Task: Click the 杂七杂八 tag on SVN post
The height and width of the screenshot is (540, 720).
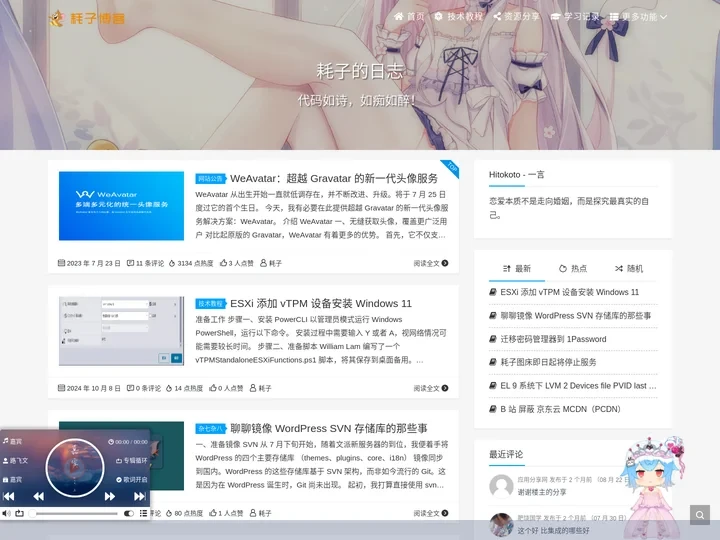Action: [x=210, y=428]
